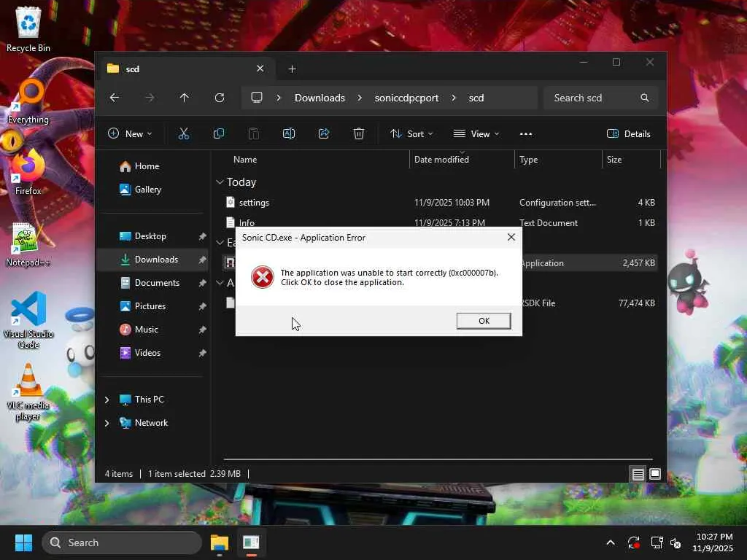Select soniccdpcport in the address breadcrumb
The image size is (747, 560).
click(406, 98)
